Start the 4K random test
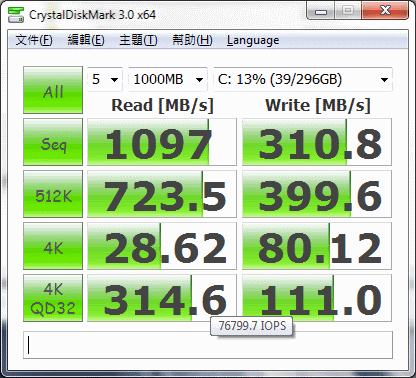Screen dimensions: 416x378 [53, 246]
